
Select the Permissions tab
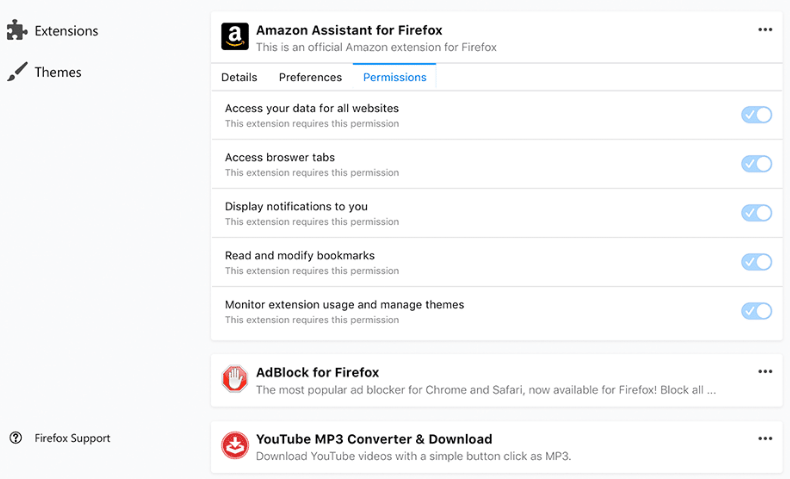click(x=394, y=77)
